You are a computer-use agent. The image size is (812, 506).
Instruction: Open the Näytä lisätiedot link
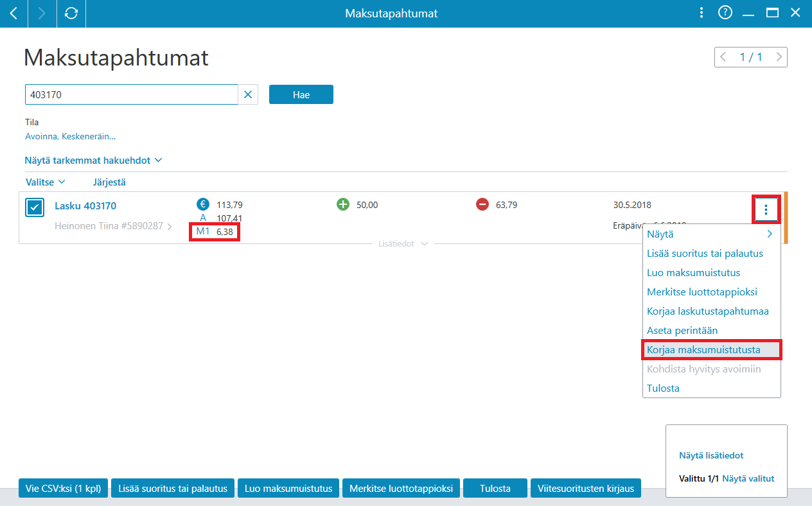pos(711,455)
